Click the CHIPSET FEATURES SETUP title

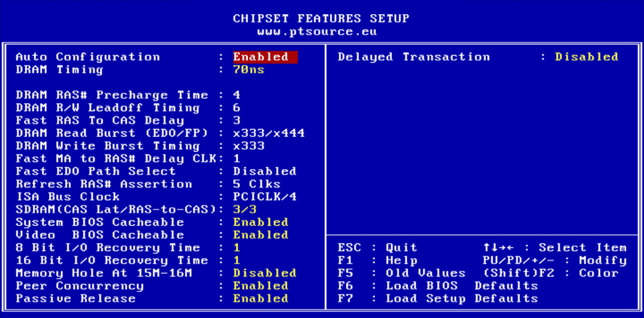pyautogui.click(x=321, y=19)
